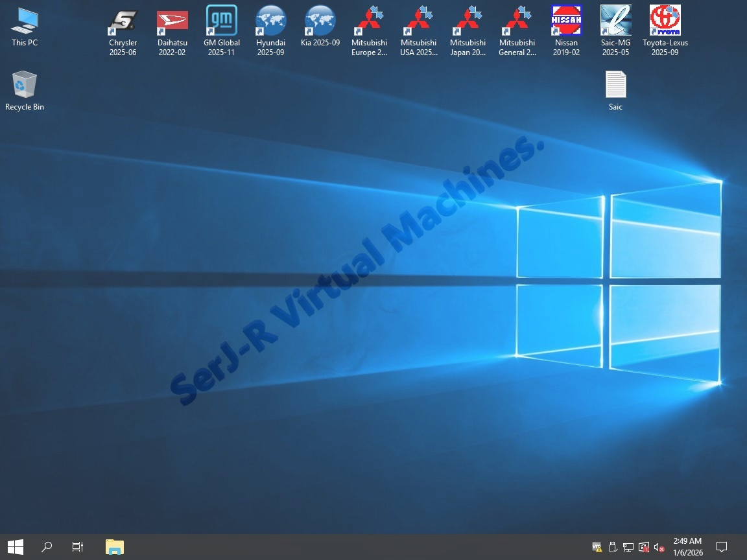Select the Mitsubishi Japan shortcut
747x560 pixels.
[468, 21]
